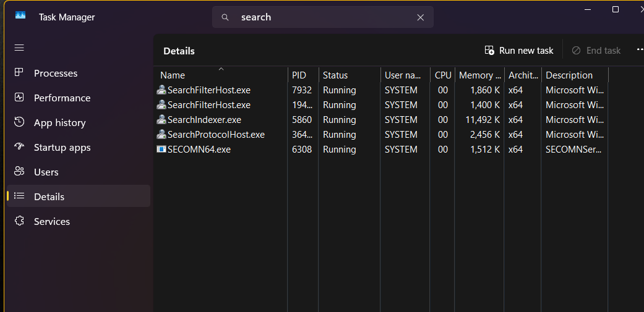
Task: Open the hamburger navigation menu
Action: pyautogui.click(x=19, y=48)
